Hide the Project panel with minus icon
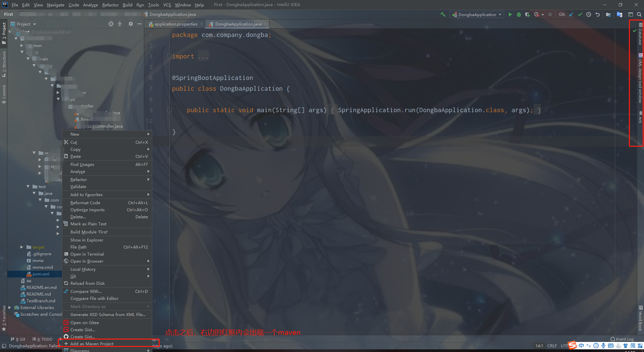The width and height of the screenshot is (644, 352). [140, 24]
